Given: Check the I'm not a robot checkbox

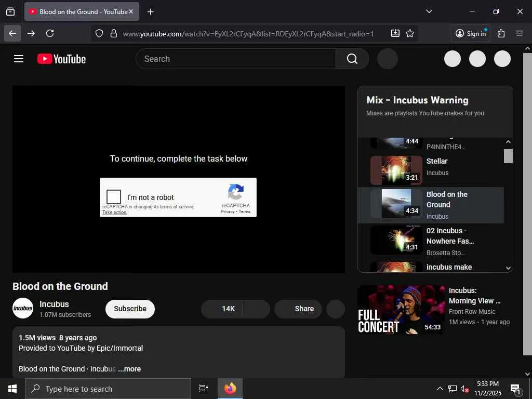Looking at the screenshot, I should point(114,197).
